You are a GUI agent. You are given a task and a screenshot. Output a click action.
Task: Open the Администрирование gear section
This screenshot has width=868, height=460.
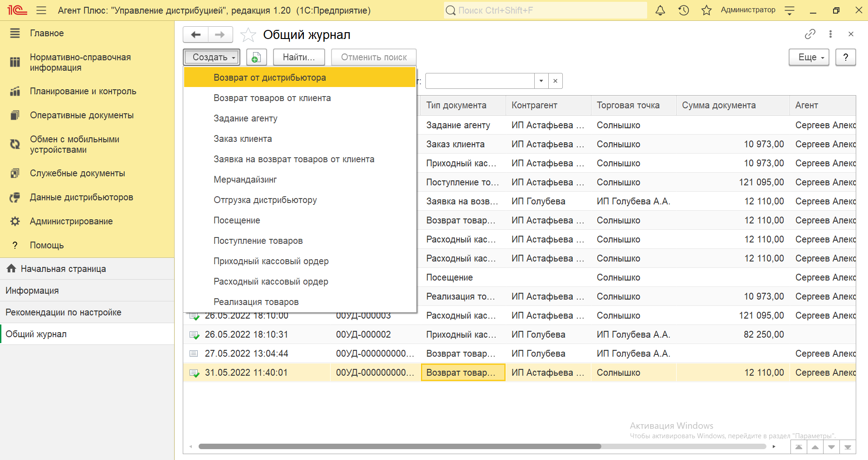71,221
